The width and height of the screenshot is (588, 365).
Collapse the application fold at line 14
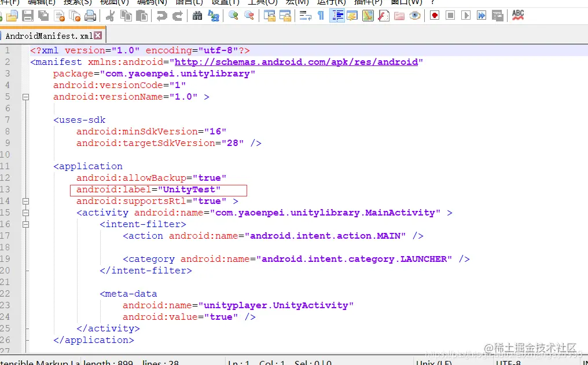[25, 201]
